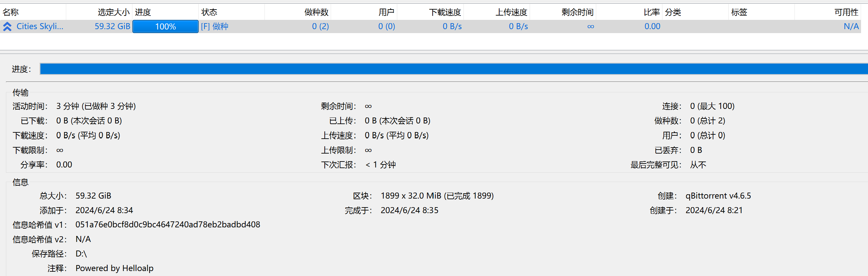Click the 100% progress bar in the torrent row
The image size is (868, 276).
pos(166,26)
